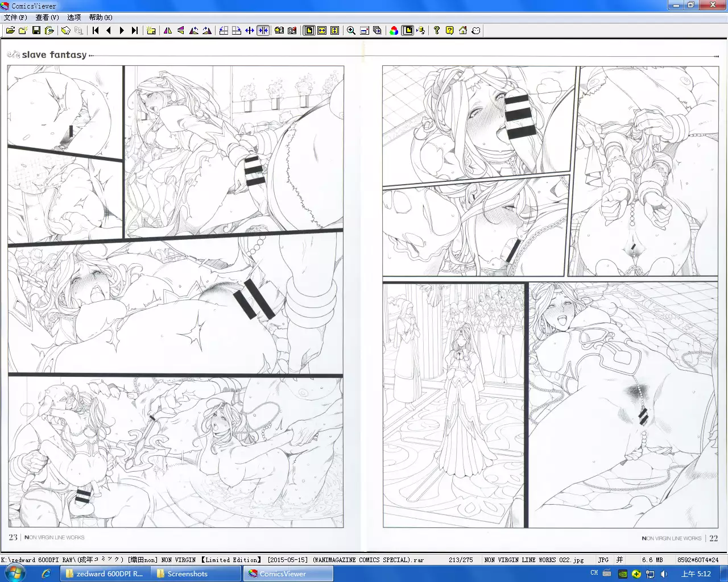The width and height of the screenshot is (728, 582).
Task: Expand the 帮助(H) menu
Action: (100, 18)
